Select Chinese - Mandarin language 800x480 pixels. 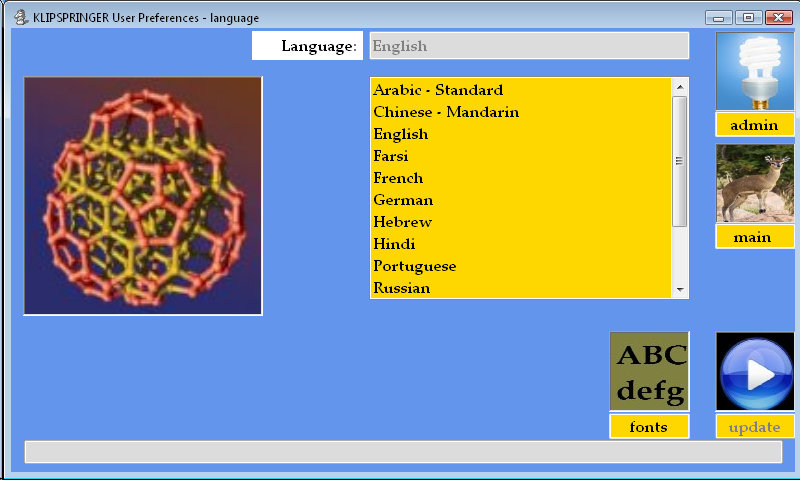point(446,112)
